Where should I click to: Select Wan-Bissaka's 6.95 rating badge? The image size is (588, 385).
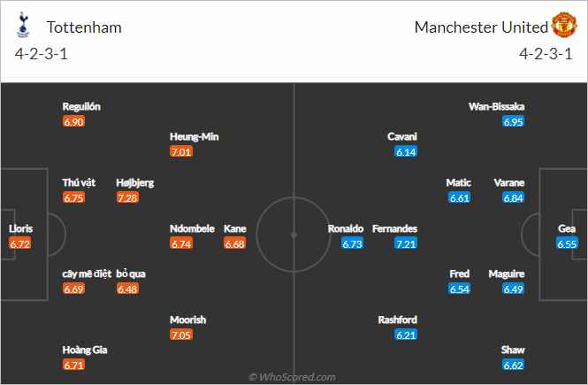pyautogui.click(x=513, y=121)
